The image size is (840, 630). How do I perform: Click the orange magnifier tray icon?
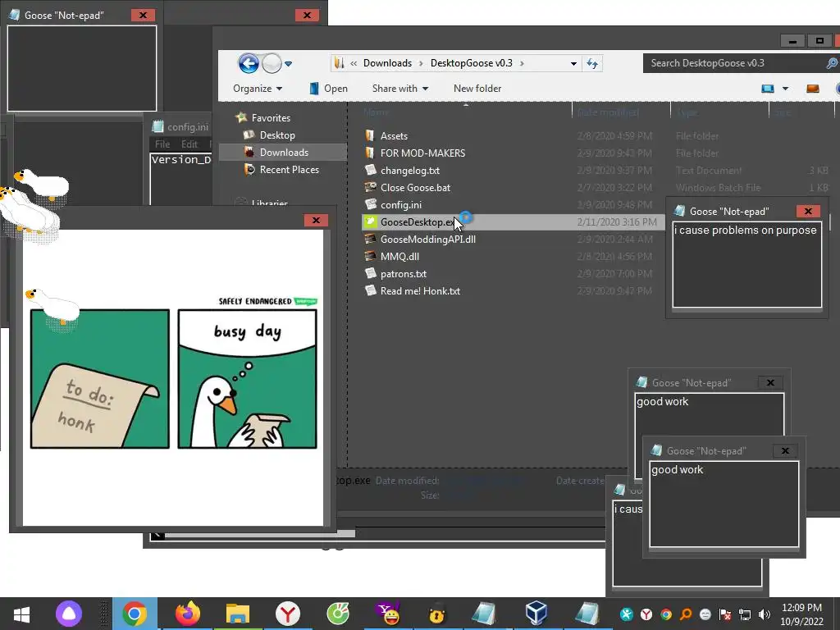[x=686, y=614]
